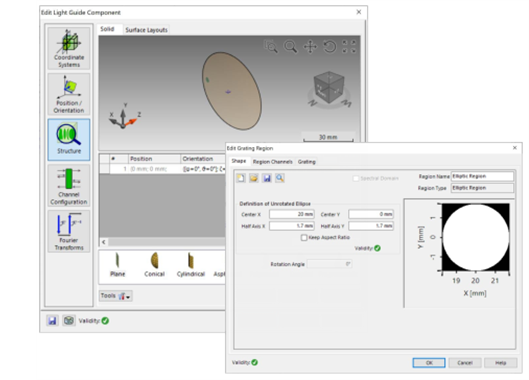The image size is (529, 380).
Task: Toggle Keep Aspect Ratio checkbox
Action: (x=304, y=238)
